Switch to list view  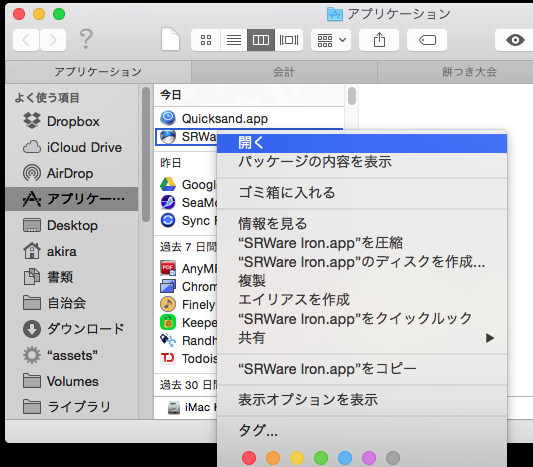pyautogui.click(x=234, y=40)
